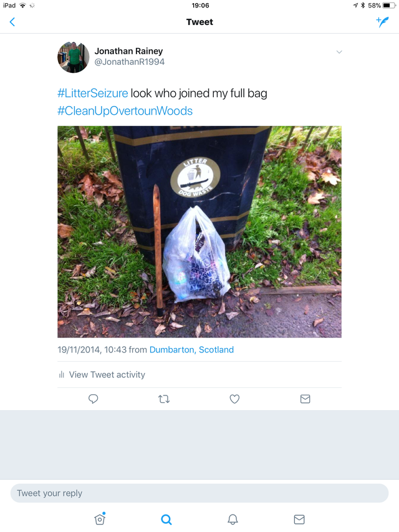Image resolution: width=399 pixels, height=532 pixels.
Task: Share tweet via direct message envelope icon
Action: click(305, 399)
